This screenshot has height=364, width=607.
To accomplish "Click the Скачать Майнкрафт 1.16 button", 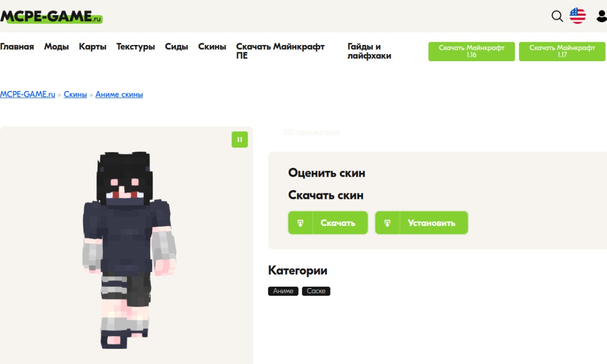I will tap(471, 51).
